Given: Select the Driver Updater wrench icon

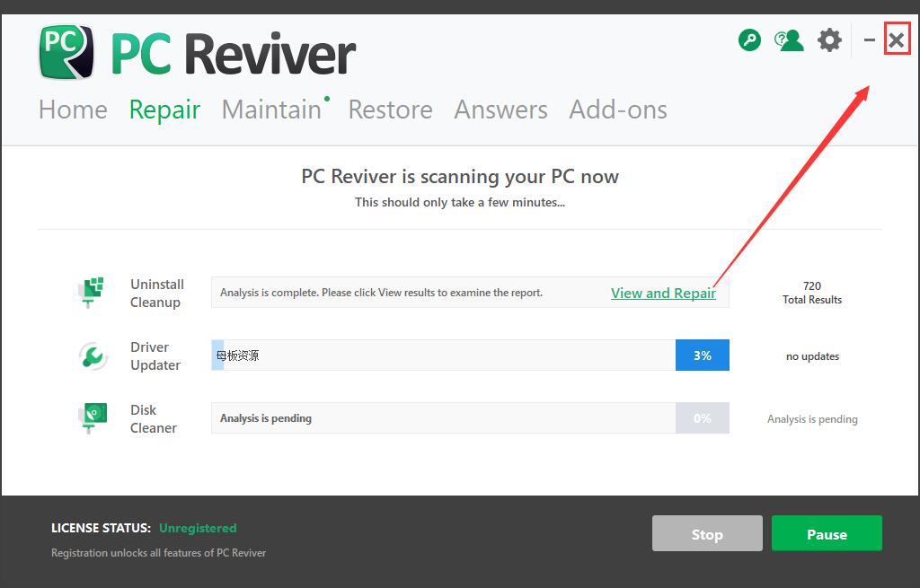Looking at the screenshot, I should click(x=91, y=355).
